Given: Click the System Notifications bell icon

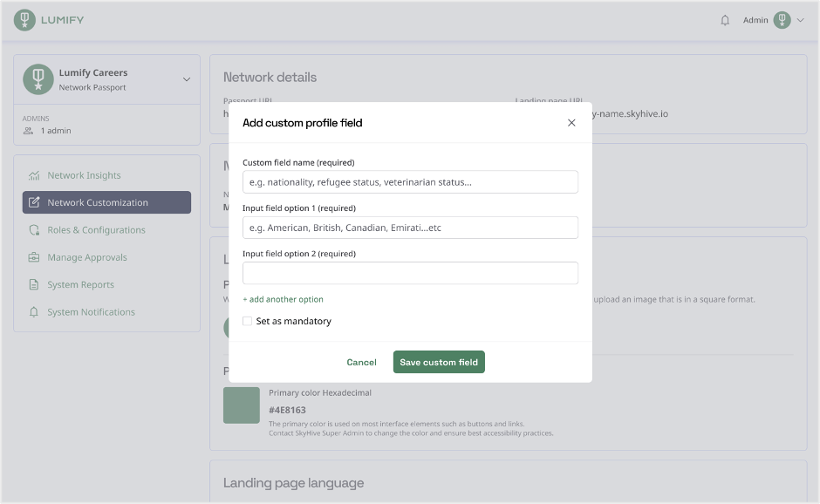Looking at the screenshot, I should (x=34, y=312).
